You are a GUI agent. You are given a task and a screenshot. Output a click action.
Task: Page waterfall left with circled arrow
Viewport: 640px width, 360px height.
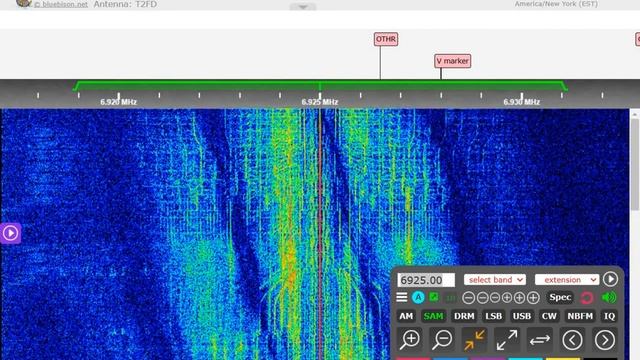(x=572, y=340)
